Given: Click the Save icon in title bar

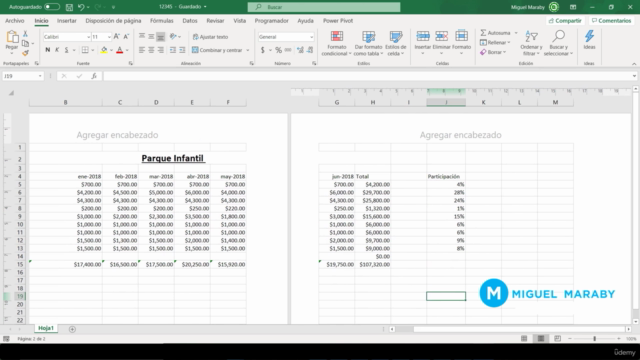Looking at the screenshot, I should point(69,7).
